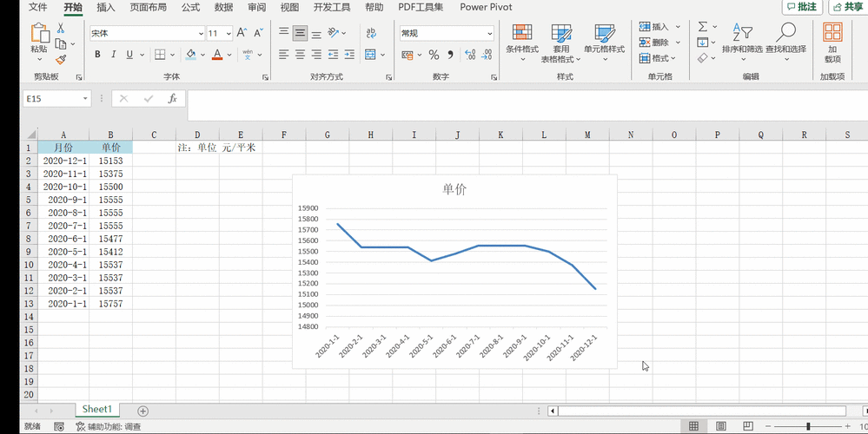Open the 插入 (Insert) ribbon tab

point(106,7)
